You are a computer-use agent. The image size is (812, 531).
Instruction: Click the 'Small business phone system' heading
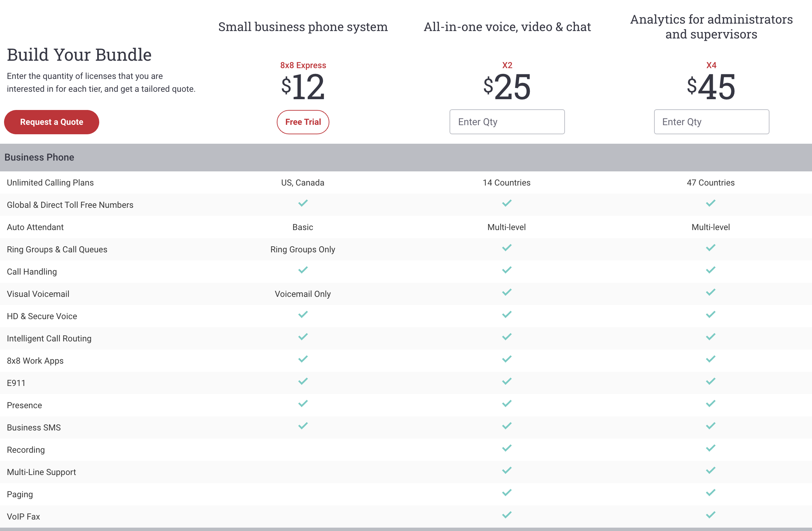click(303, 27)
